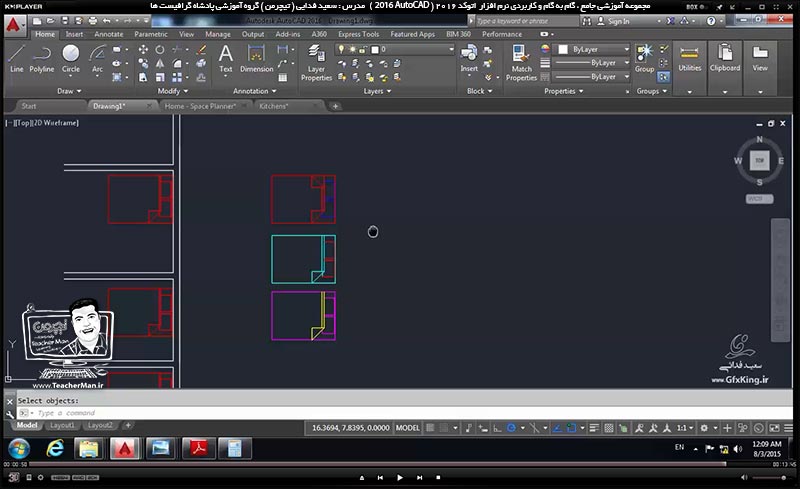Click the Start tab

pos(29,106)
